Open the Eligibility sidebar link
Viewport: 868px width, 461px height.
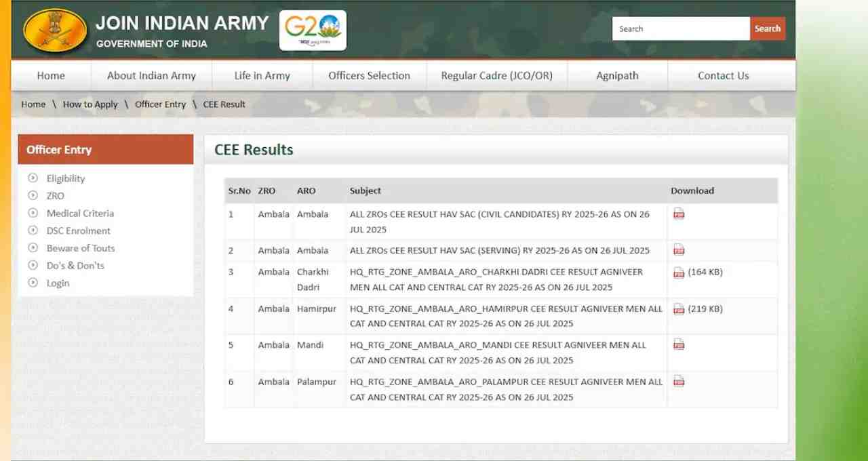click(x=66, y=178)
